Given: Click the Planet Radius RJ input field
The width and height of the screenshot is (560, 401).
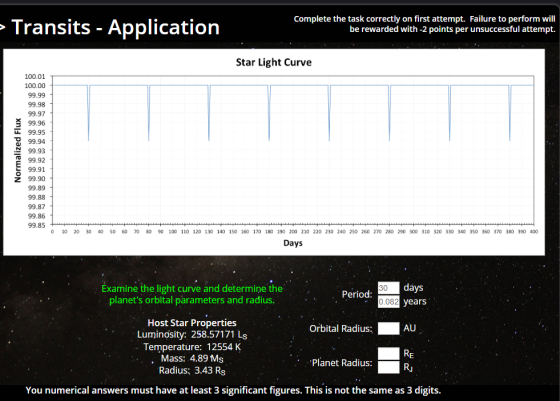Looking at the screenshot, I should click(389, 367).
